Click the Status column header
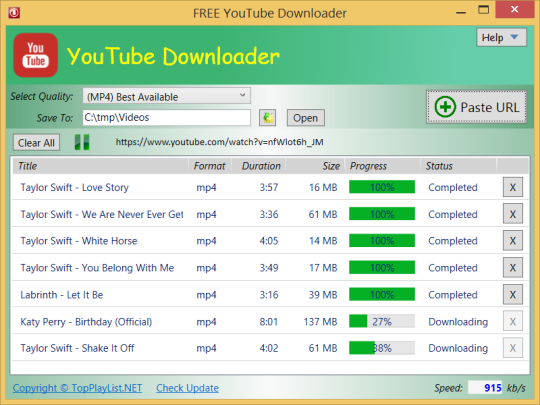Viewport: 540px width, 405px height. pos(458,166)
